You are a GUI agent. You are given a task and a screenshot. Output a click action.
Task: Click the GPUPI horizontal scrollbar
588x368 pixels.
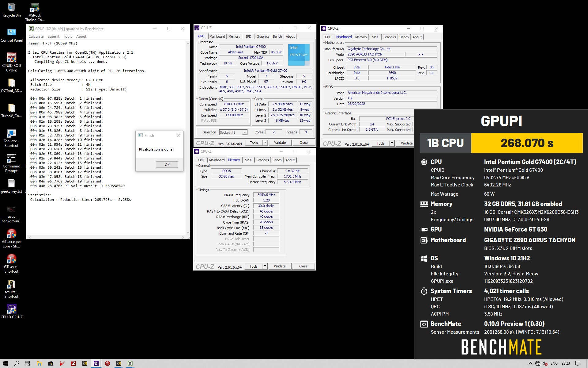(x=106, y=237)
